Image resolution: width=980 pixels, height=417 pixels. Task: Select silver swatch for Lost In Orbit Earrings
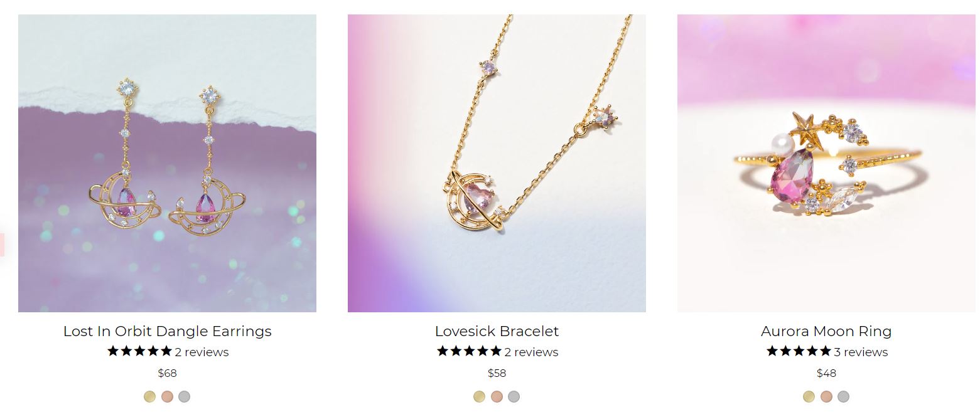click(184, 396)
